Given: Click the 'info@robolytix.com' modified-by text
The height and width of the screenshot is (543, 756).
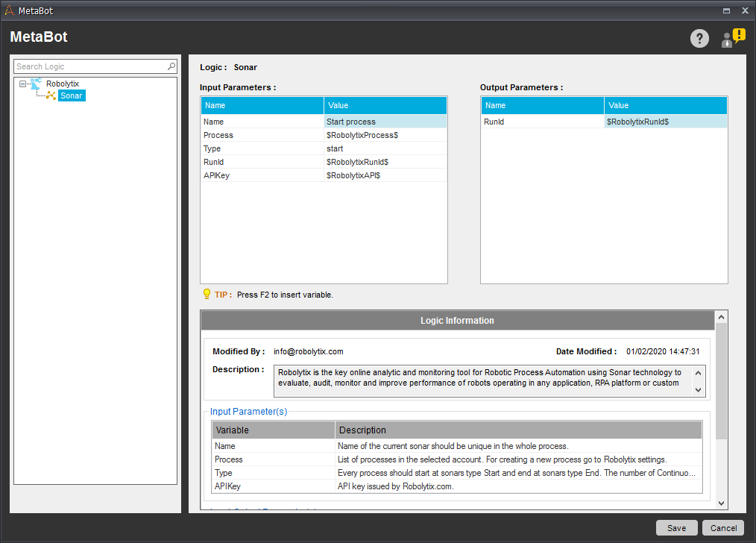Looking at the screenshot, I should point(308,351).
